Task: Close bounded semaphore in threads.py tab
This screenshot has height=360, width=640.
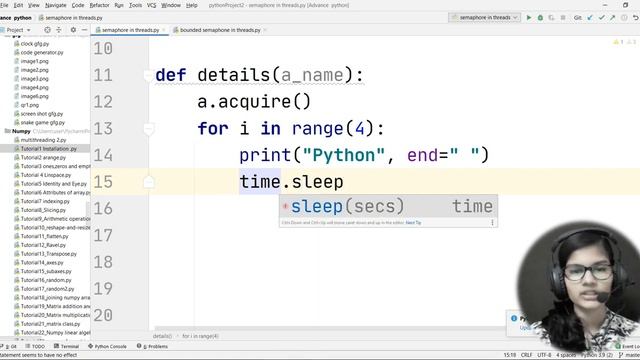Action: [x=265, y=30]
